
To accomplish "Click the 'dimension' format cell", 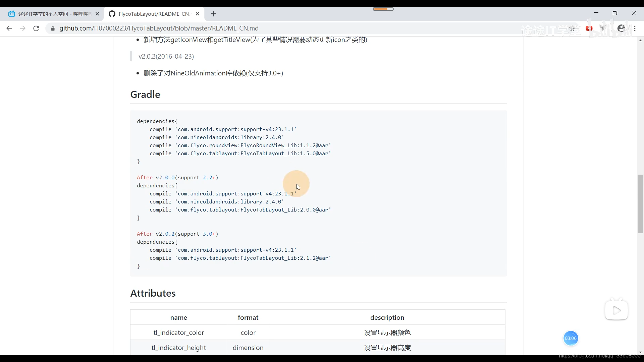I will [248, 348].
